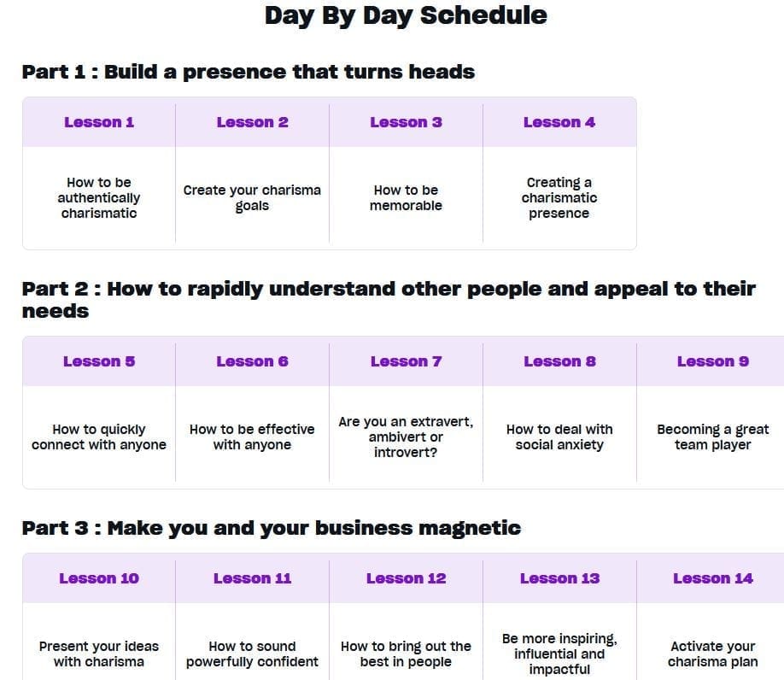Viewport: 784px width, 680px height.
Task: Click the Lesson 10 header
Action: pos(99,578)
